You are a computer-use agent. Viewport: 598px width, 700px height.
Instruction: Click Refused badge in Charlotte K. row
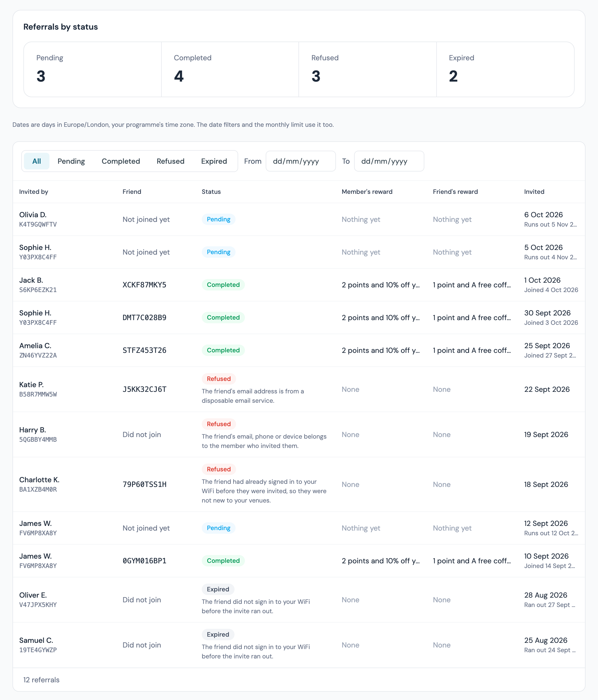(219, 469)
